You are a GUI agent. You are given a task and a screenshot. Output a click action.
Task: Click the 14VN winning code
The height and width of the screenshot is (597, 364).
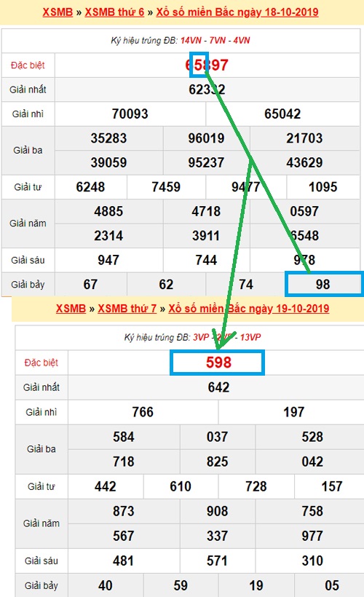tap(191, 40)
